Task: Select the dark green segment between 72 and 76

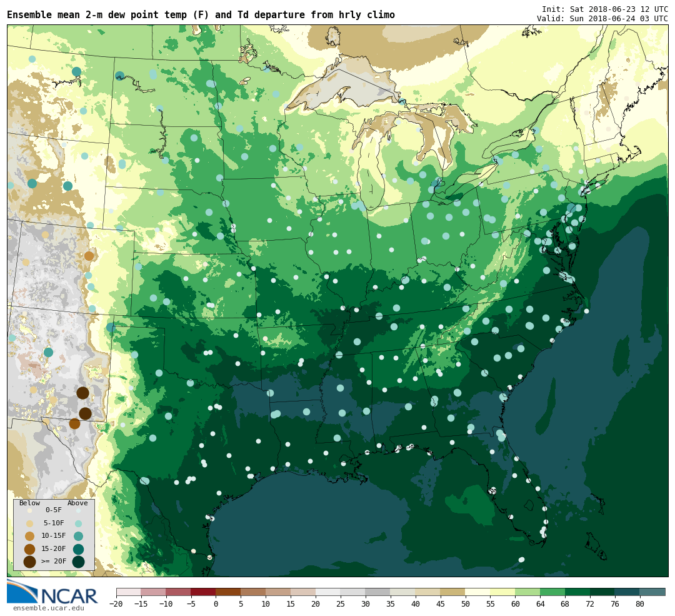Action: click(x=602, y=592)
